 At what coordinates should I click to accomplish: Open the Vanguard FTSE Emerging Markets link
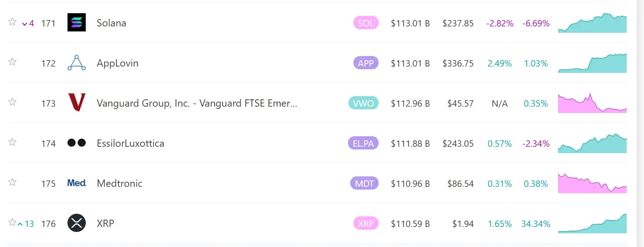197,103
